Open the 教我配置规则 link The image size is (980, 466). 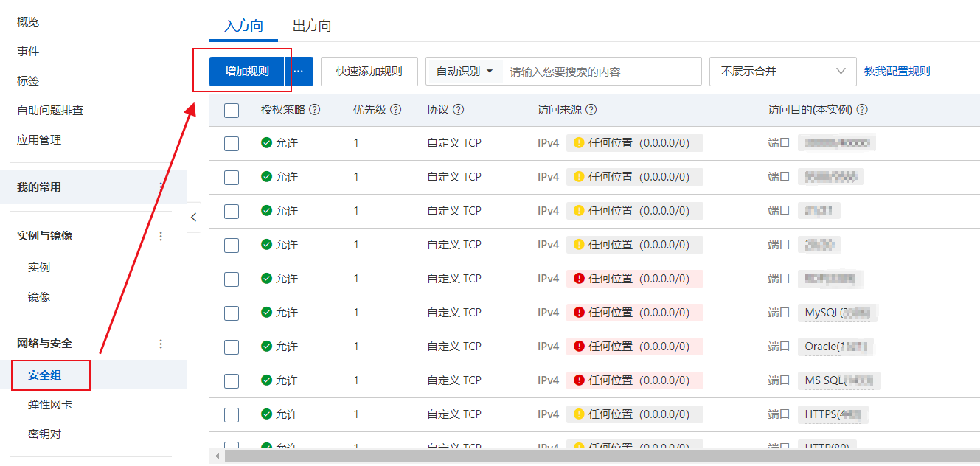(897, 72)
